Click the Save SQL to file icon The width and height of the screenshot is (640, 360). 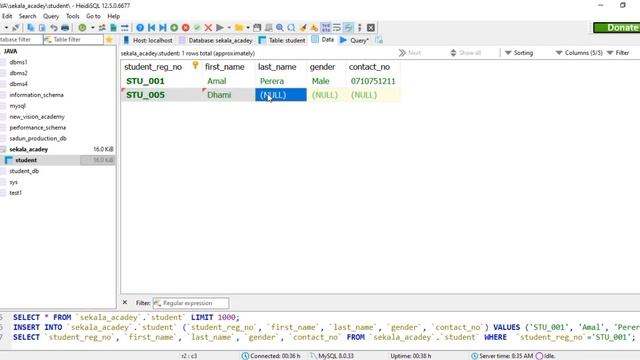[x=257, y=28]
